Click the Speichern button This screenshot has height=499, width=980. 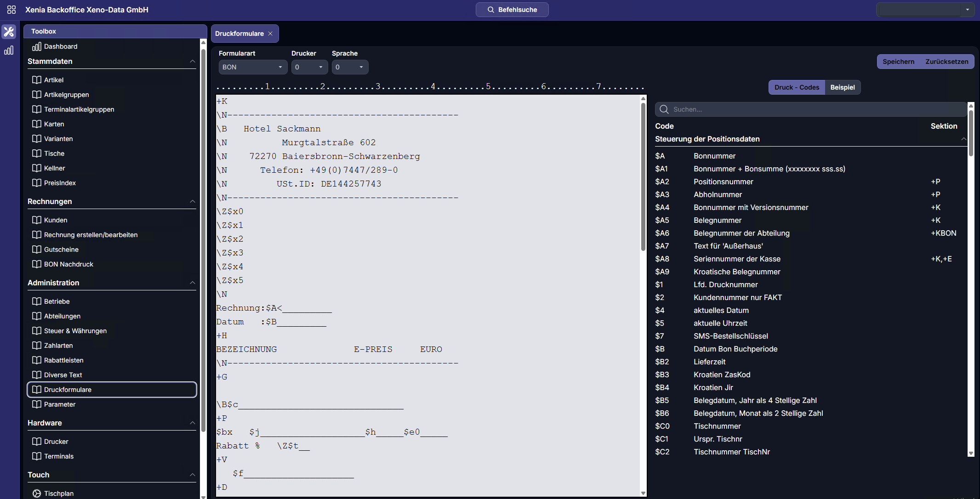tap(898, 62)
